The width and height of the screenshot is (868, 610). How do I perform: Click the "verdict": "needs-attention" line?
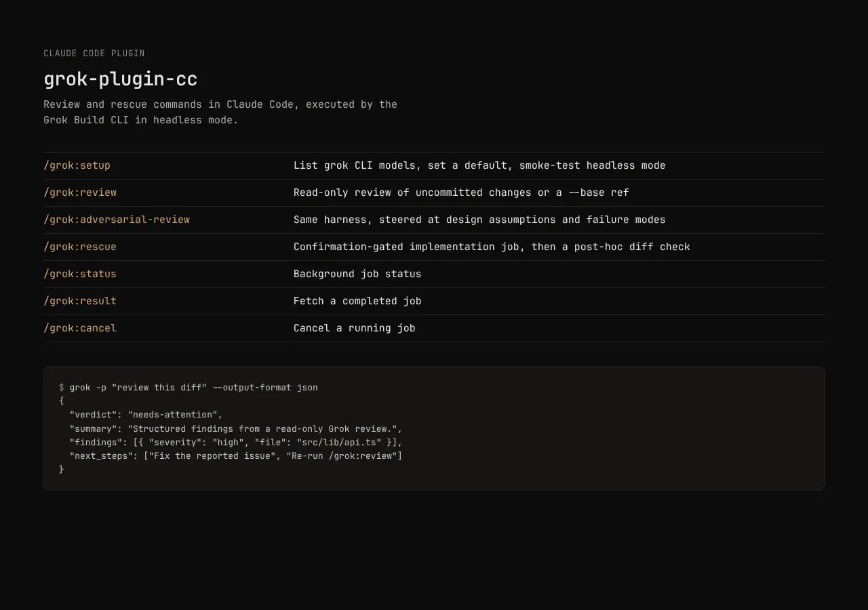tap(146, 415)
